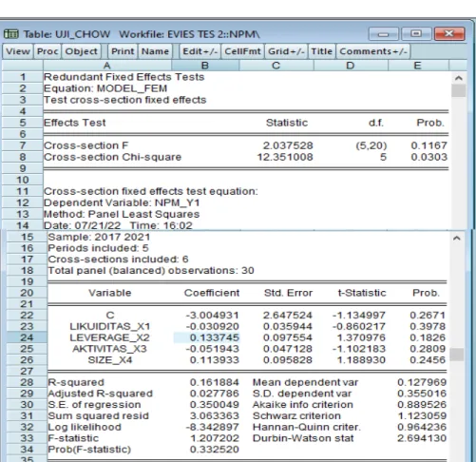Click Cross-section F statistic 2.037528
The width and height of the screenshot is (476, 462).
tap(288, 145)
